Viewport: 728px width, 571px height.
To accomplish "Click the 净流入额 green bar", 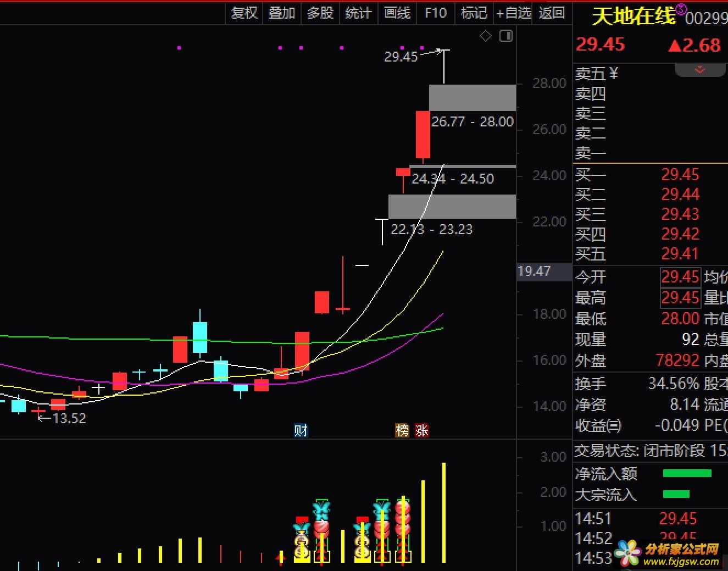I will 687,473.
